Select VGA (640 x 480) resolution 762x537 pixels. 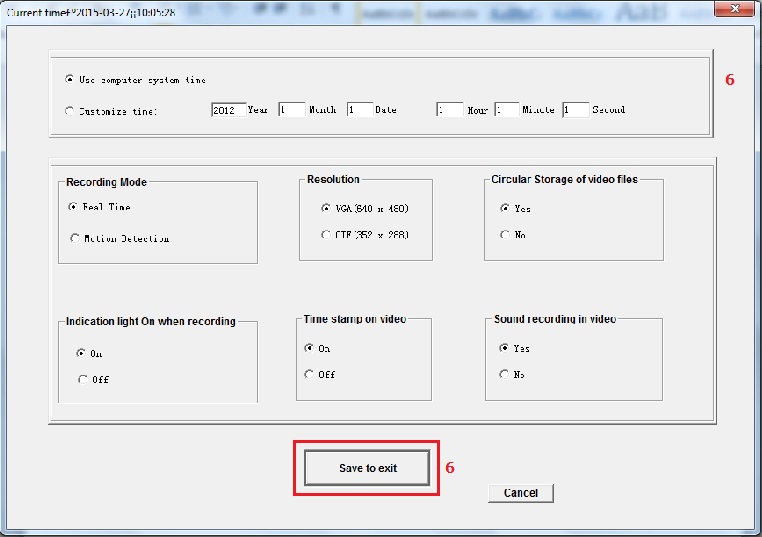point(326,208)
